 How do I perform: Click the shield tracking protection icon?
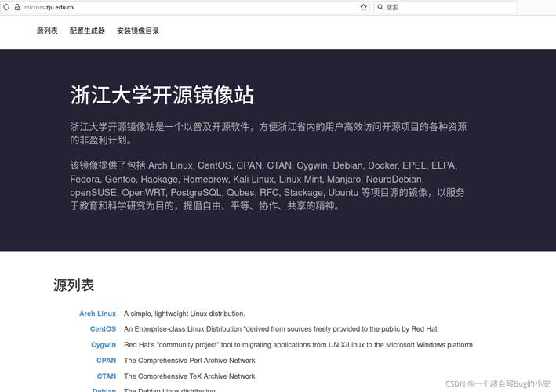6,7
